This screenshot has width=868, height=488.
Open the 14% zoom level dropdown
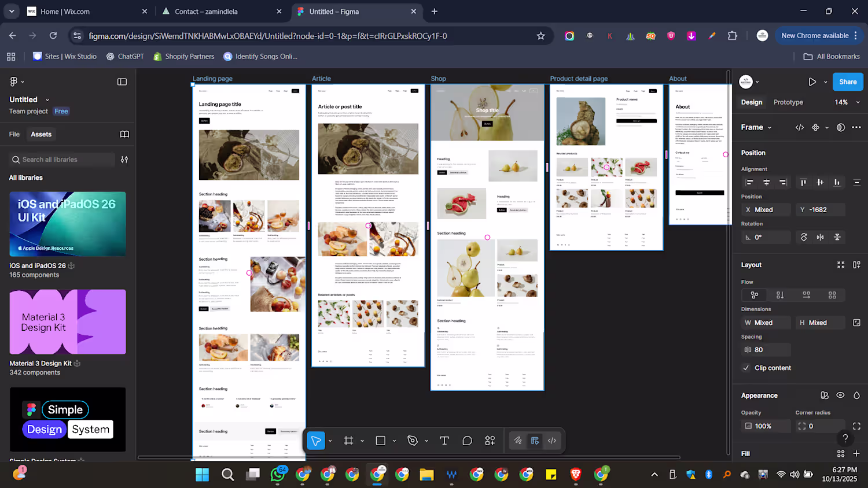pos(847,102)
